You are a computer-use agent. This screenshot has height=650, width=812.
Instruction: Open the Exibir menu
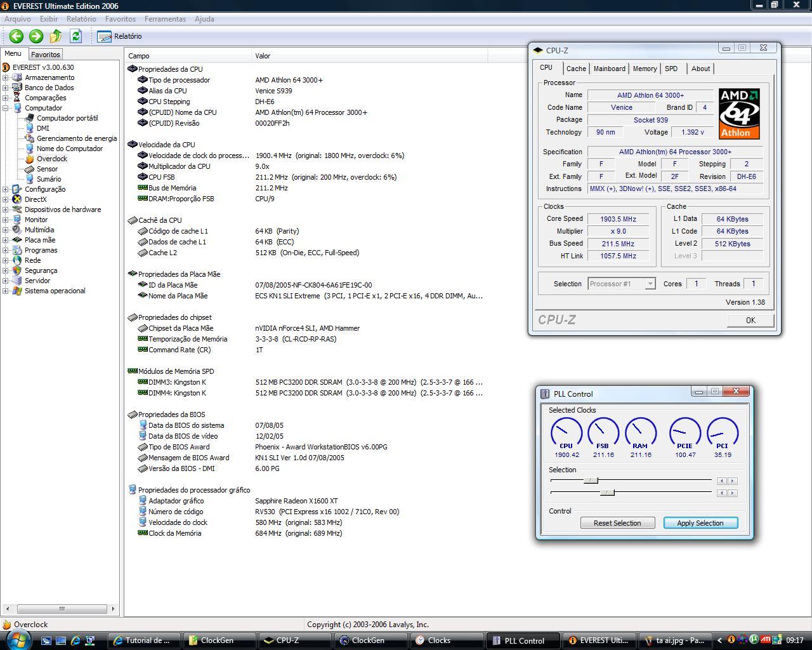[49, 19]
